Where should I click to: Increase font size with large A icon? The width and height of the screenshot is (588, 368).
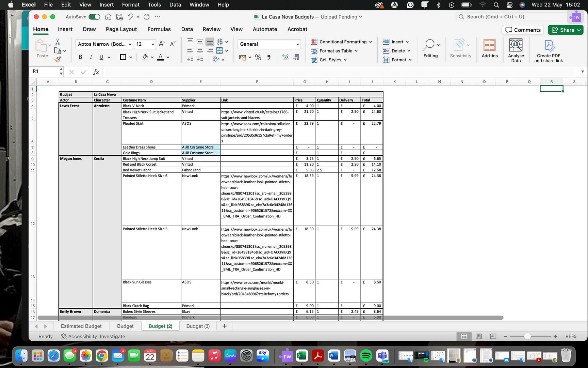(x=162, y=44)
